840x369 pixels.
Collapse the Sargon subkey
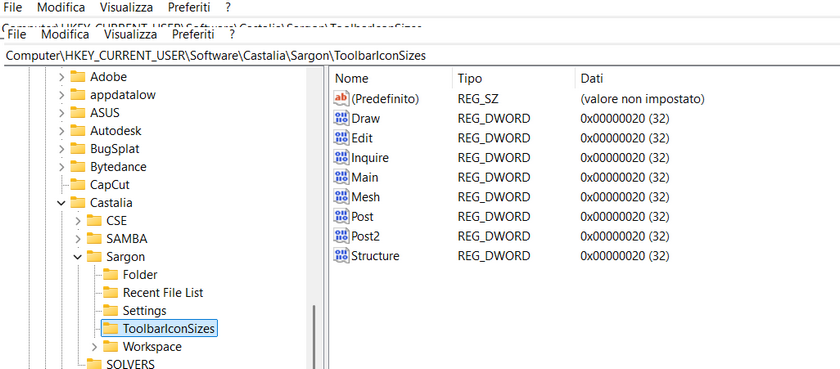(x=78, y=257)
